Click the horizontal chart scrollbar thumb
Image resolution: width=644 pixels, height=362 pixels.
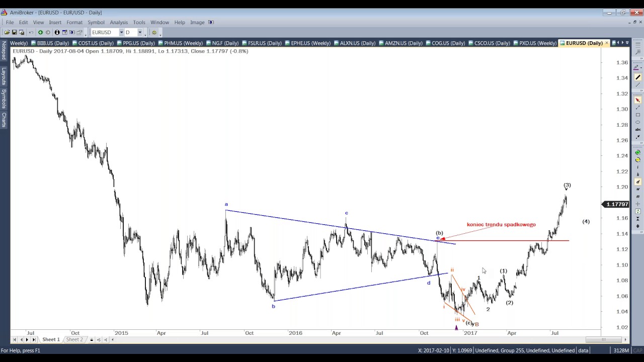tap(603, 339)
